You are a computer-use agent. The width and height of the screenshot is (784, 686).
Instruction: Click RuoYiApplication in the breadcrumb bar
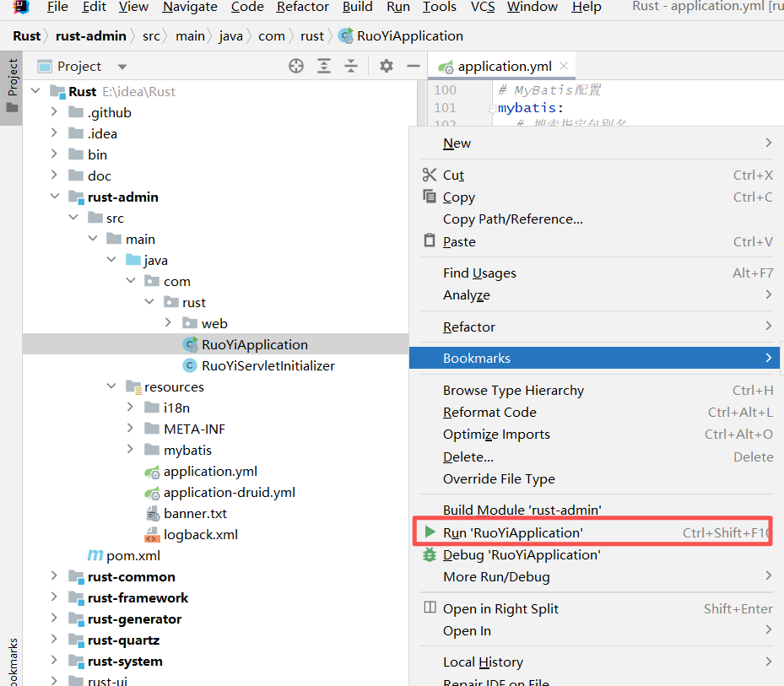tap(409, 35)
